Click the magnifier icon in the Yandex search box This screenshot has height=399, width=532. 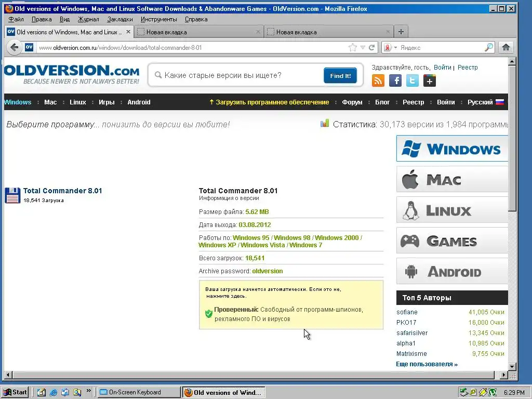[x=489, y=47]
